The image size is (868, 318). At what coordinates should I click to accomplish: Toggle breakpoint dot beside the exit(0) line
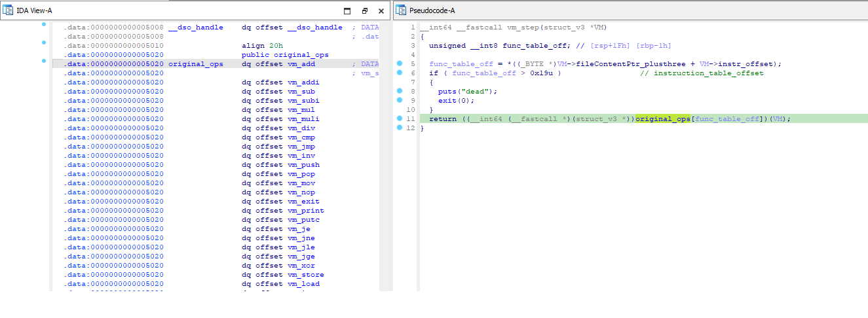coord(399,100)
